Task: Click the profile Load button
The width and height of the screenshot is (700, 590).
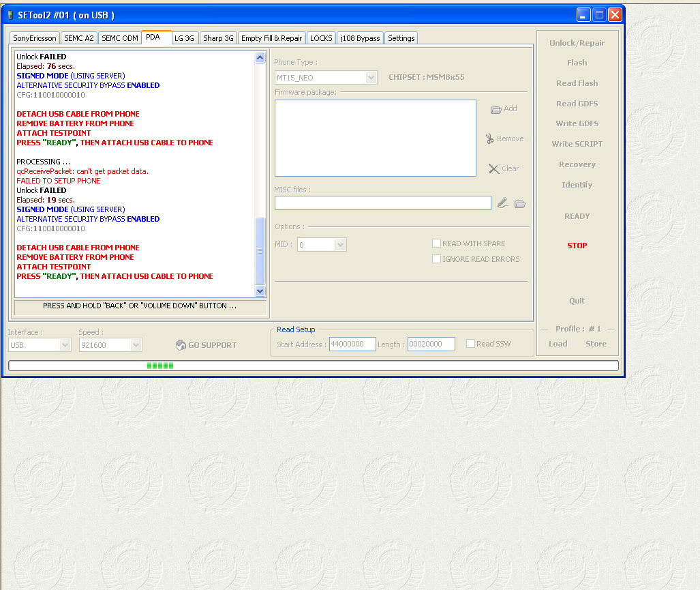Action: (558, 344)
